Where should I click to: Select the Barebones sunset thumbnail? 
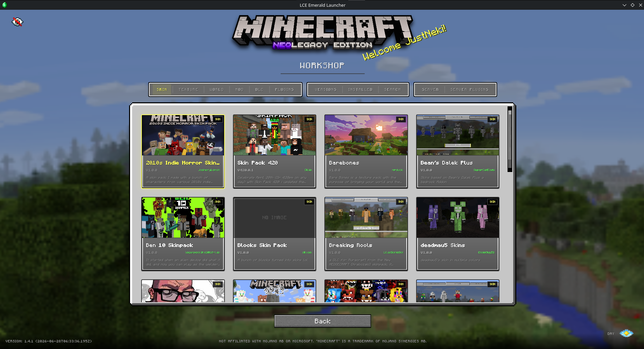coord(366,135)
